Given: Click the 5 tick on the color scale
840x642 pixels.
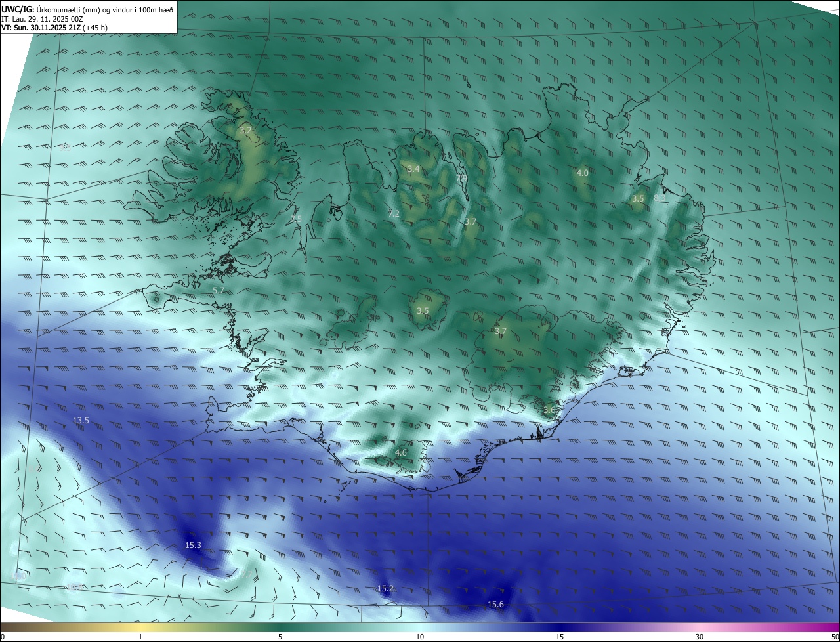Looking at the screenshot, I should [x=280, y=637].
